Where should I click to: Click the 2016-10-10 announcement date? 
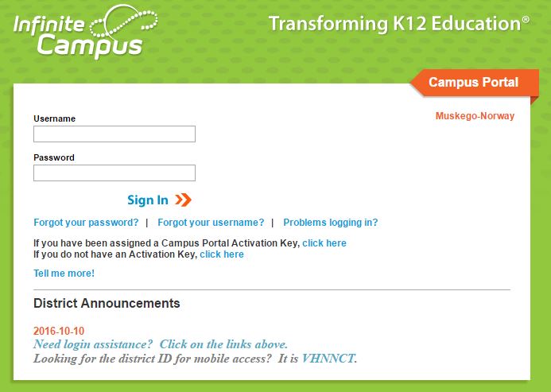pyautogui.click(x=59, y=331)
